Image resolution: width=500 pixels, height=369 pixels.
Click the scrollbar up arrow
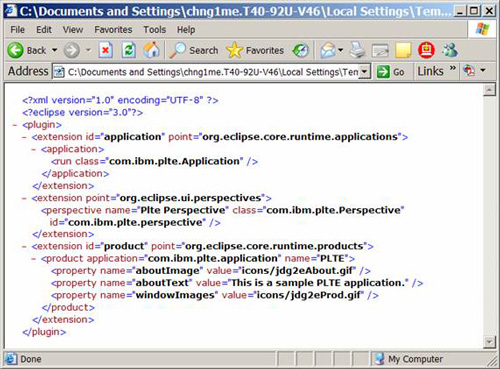click(489, 90)
